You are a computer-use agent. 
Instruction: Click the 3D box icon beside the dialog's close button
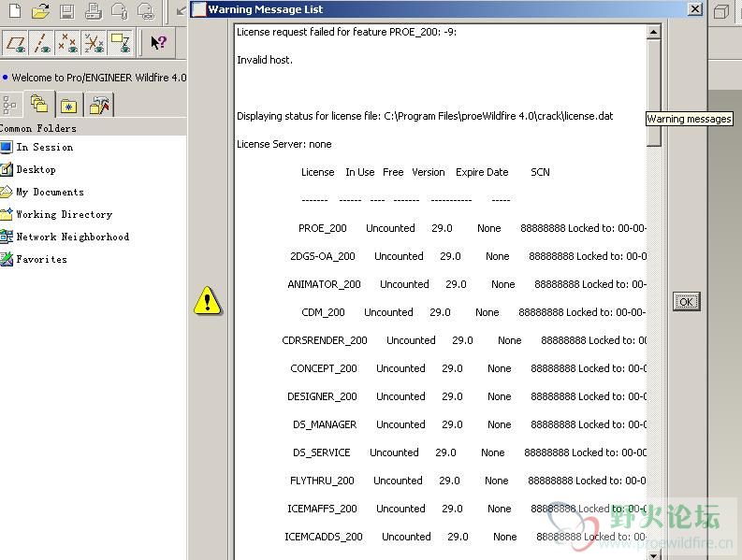coord(720,10)
